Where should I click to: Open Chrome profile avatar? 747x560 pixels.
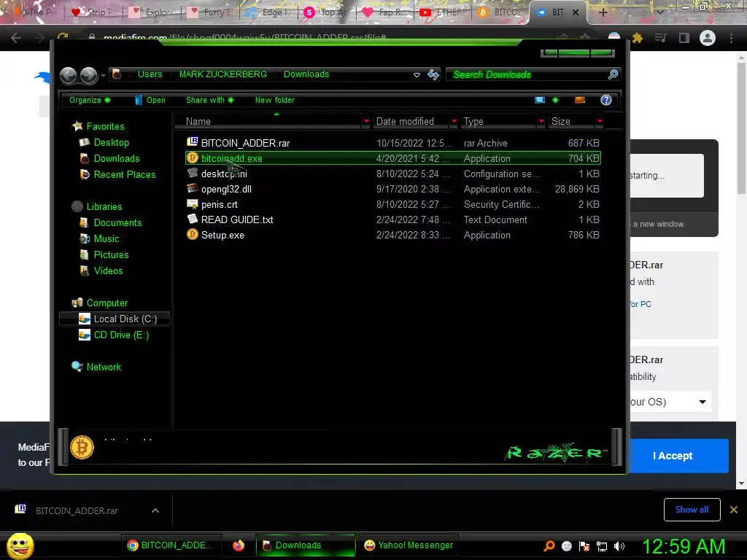click(x=708, y=38)
